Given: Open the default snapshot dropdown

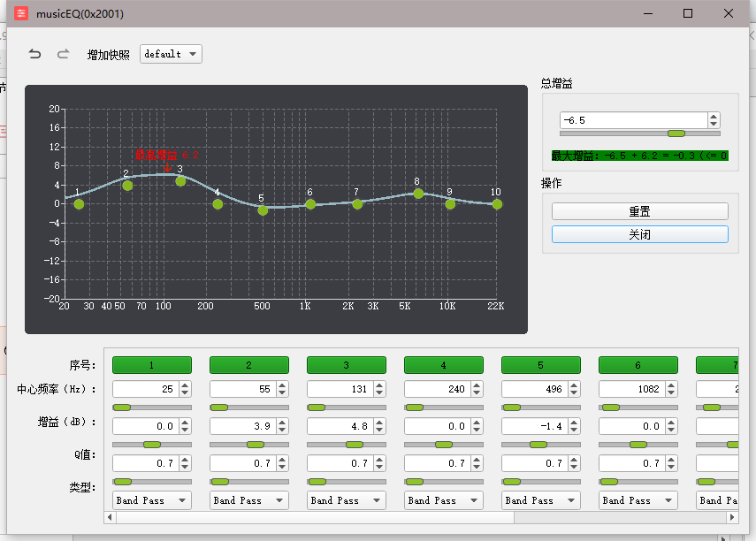Looking at the screenshot, I should click(171, 54).
